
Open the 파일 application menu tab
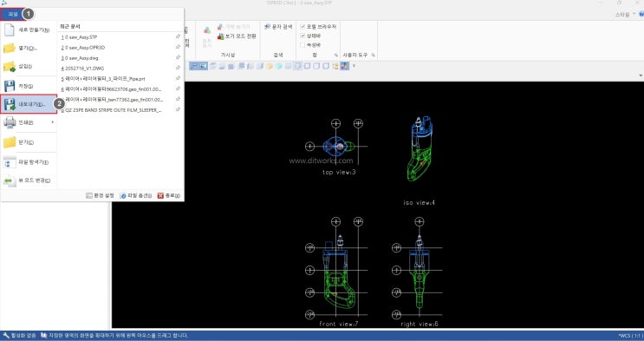[x=12, y=14]
